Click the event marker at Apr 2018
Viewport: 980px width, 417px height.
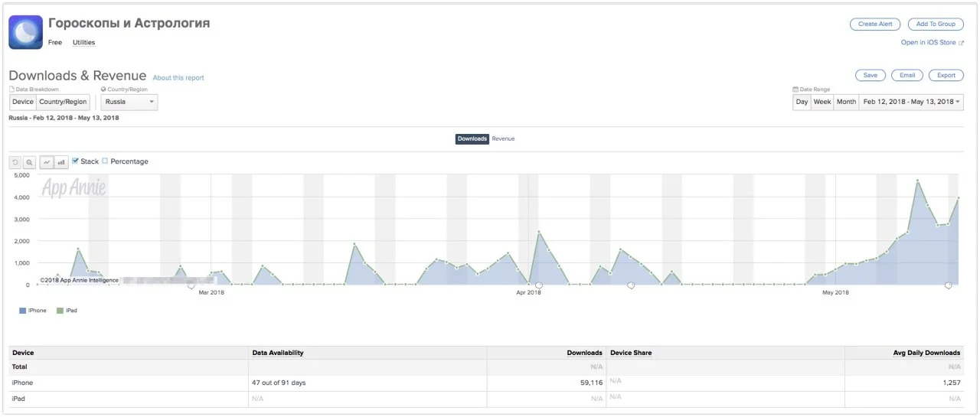[x=539, y=285]
